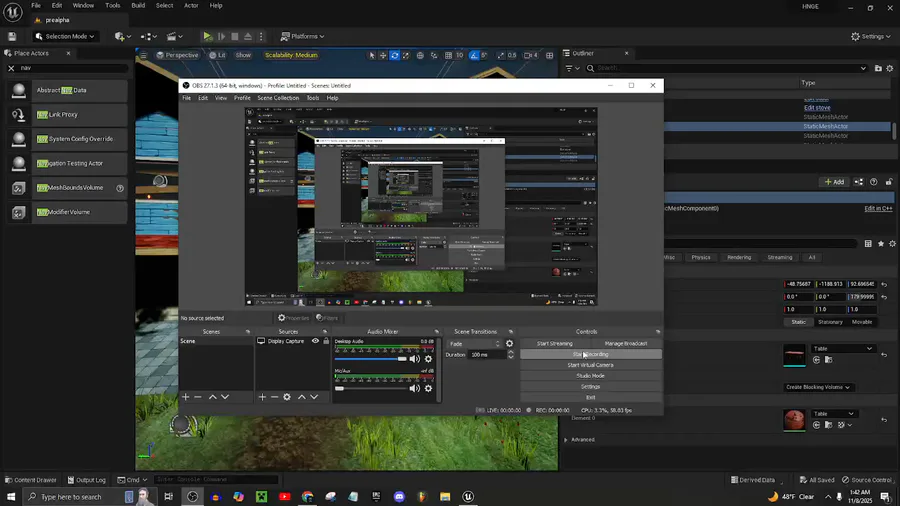Toggle rotation angle snapping in viewport
The width and height of the screenshot is (900, 506).
pyautogui.click(x=474, y=55)
